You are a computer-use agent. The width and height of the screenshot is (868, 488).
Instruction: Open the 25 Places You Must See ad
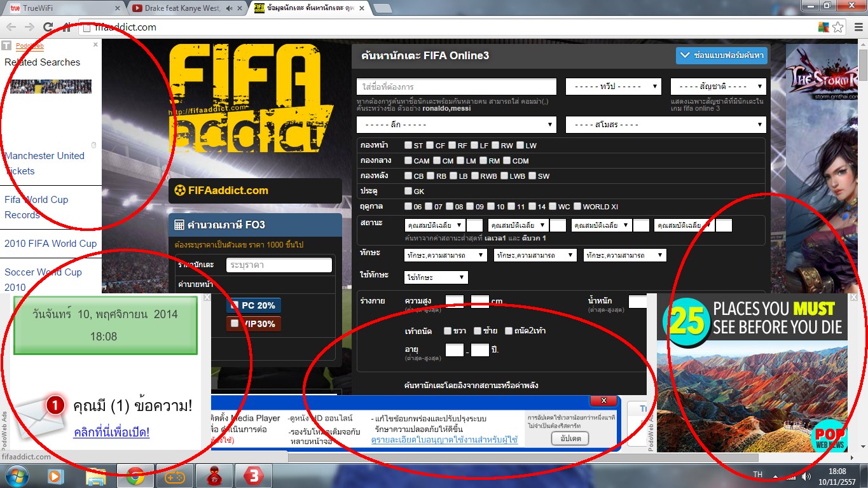click(752, 373)
